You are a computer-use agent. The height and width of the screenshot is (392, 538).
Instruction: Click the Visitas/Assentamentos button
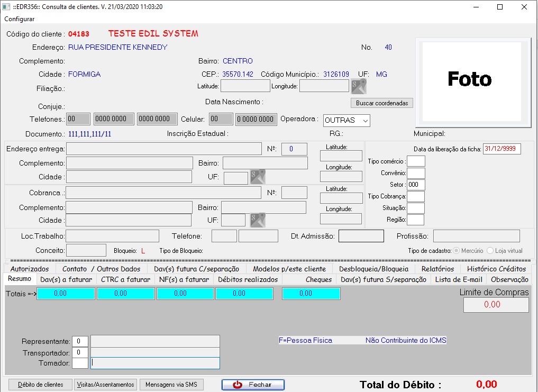coord(105,385)
